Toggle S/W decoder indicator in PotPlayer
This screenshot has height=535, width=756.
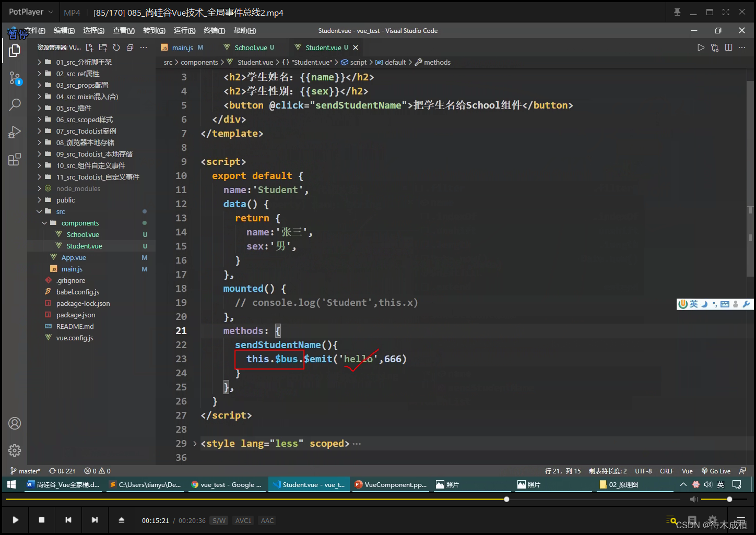pos(219,520)
